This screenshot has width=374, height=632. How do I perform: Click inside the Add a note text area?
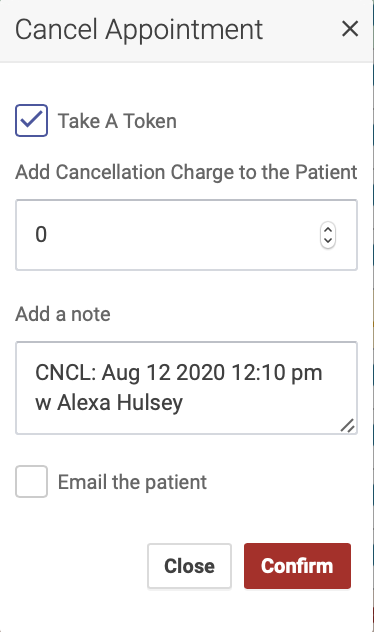pyautogui.click(x=186, y=388)
